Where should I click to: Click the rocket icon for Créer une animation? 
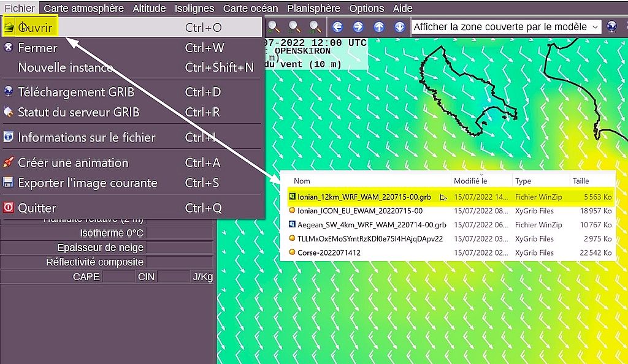[x=9, y=162]
